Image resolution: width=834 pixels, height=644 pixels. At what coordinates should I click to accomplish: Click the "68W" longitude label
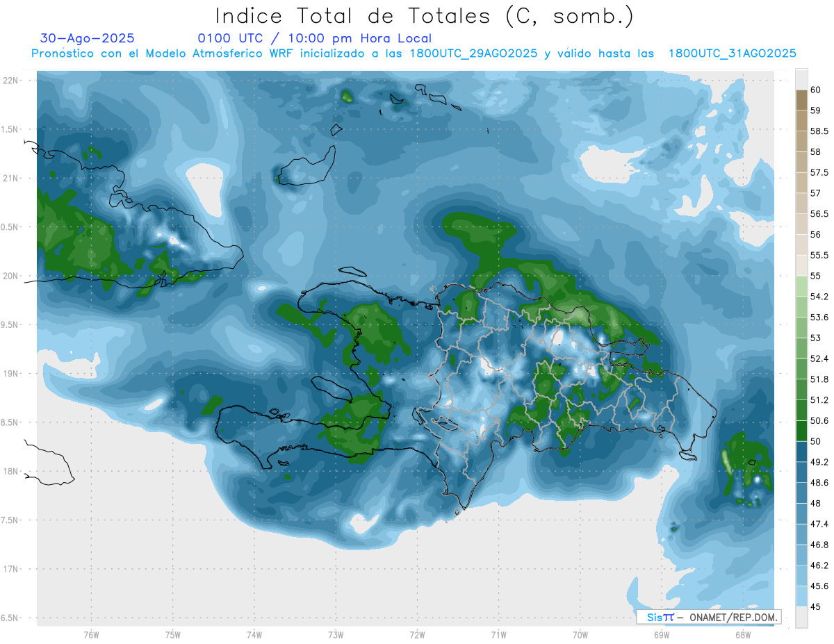coord(743,634)
